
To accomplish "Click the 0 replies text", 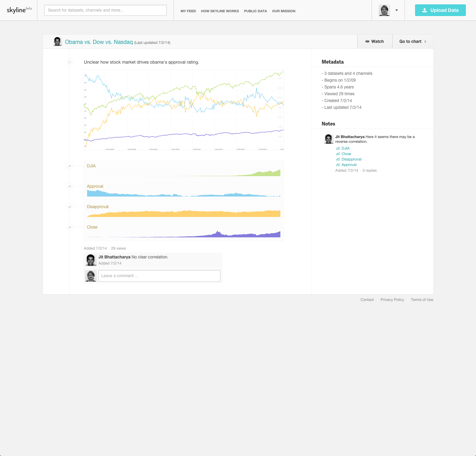I will 370,170.
